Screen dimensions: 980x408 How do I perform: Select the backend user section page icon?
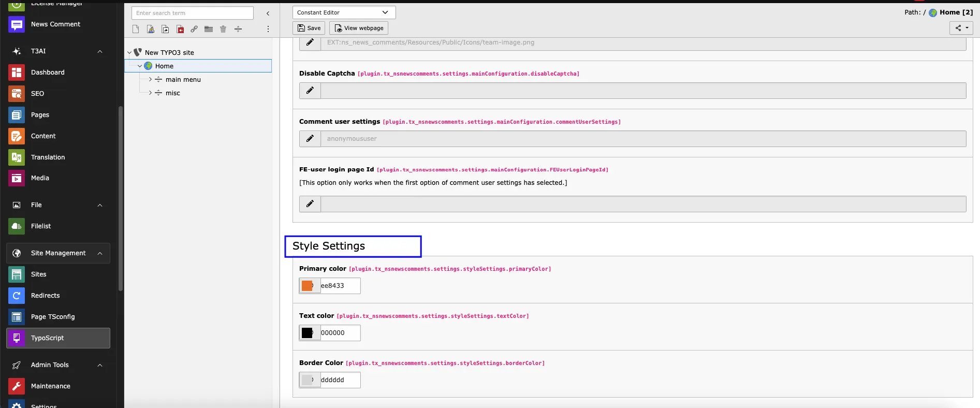pyautogui.click(x=150, y=29)
